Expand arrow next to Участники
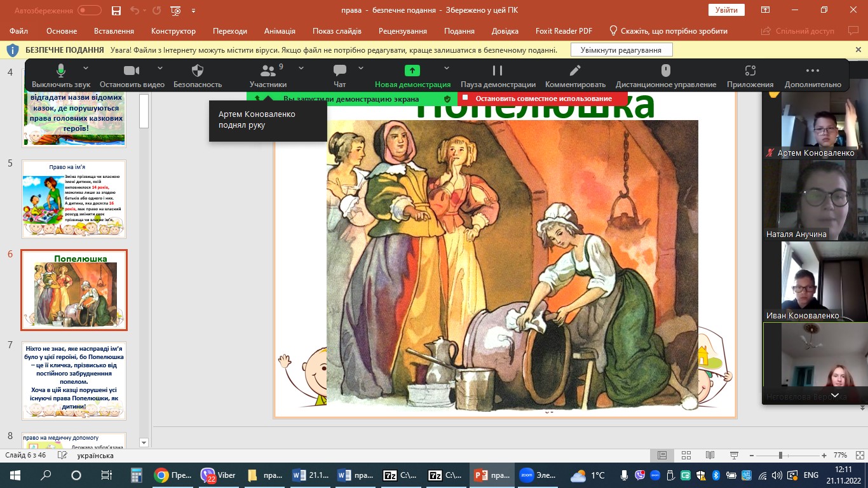The height and width of the screenshot is (488, 868). point(301,68)
